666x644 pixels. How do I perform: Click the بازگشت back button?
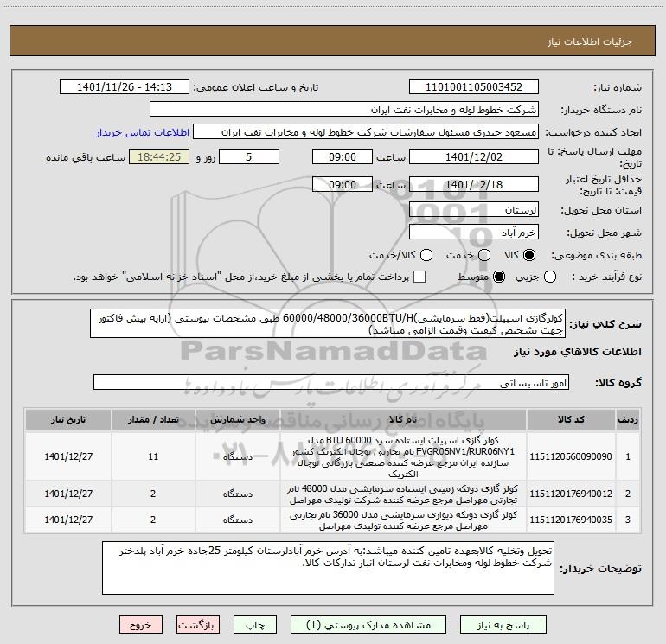(x=198, y=625)
